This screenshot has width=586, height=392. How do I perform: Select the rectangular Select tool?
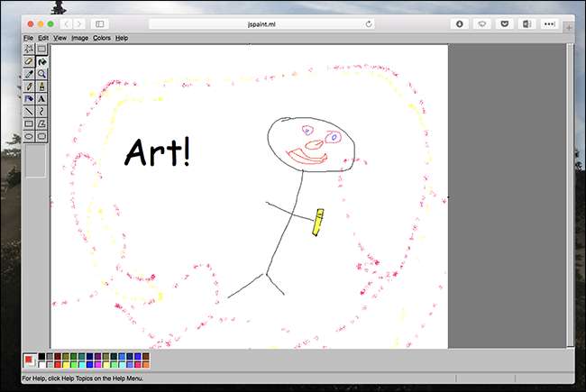tap(41, 49)
